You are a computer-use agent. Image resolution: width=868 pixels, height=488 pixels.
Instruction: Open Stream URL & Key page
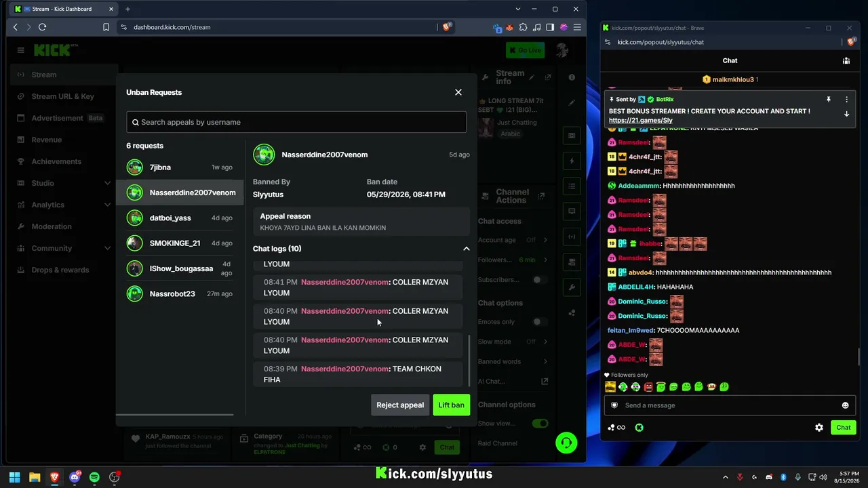pyautogui.click(x=64, y=96)
